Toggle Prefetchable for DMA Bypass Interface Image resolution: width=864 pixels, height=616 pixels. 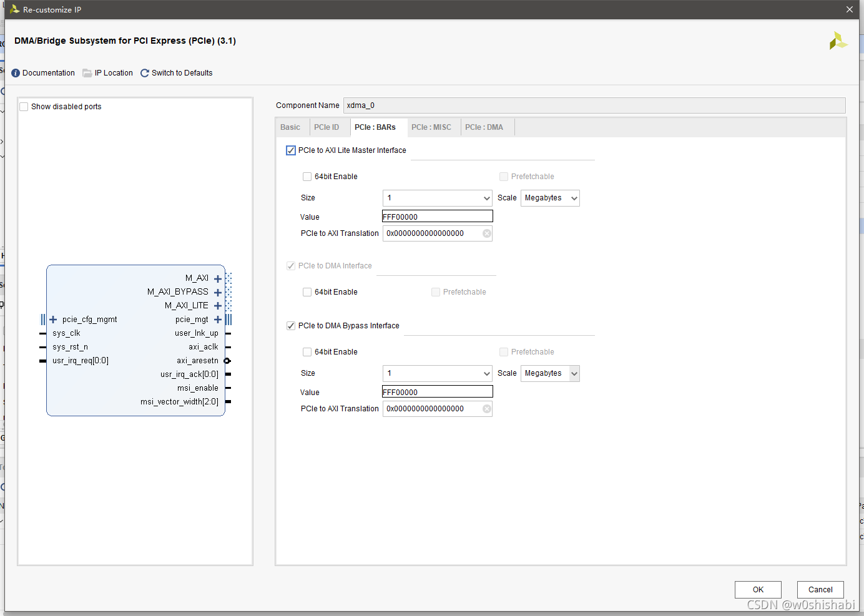tap(504, 352)
